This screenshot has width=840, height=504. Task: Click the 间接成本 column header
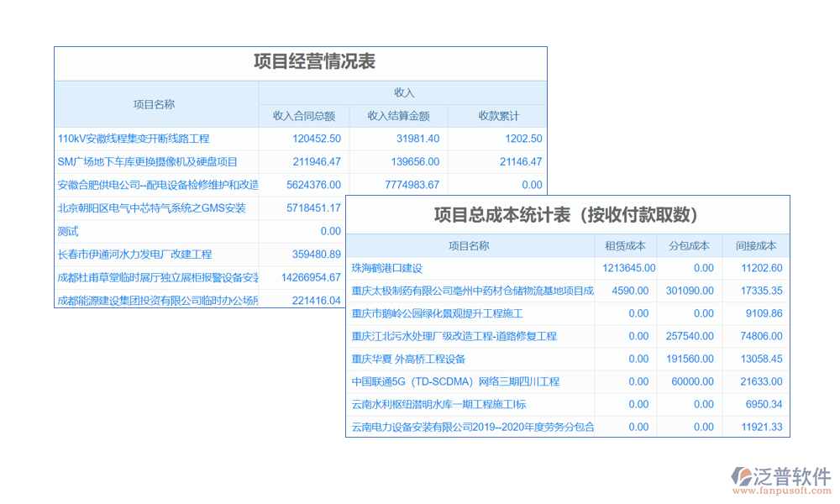tap(756, 246)
